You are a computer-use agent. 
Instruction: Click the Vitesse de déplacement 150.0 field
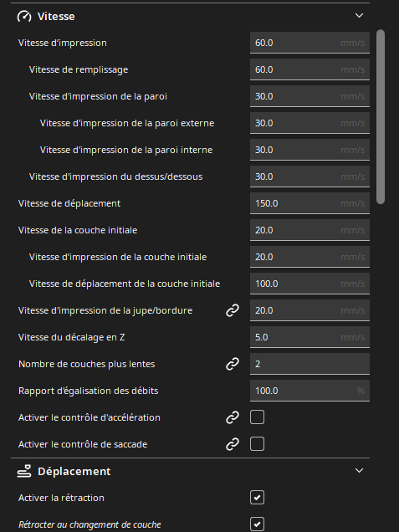tap(309, 203)
